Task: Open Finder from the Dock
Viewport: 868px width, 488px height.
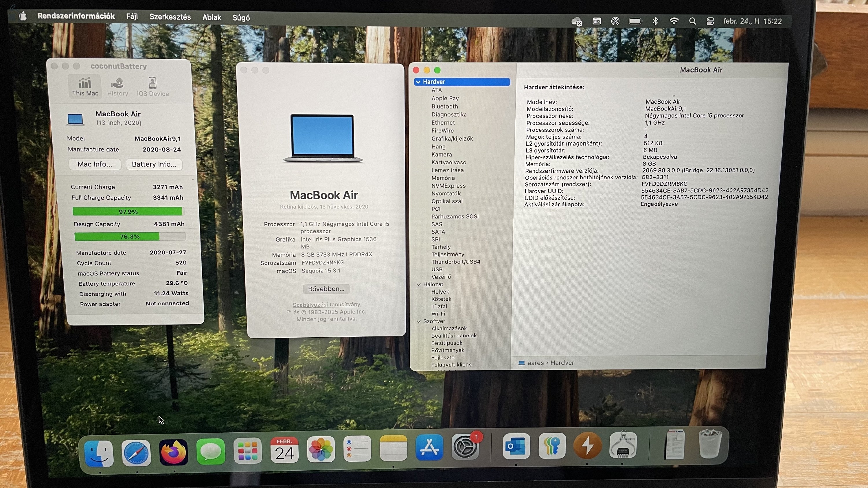Action: tap(99, 454)
